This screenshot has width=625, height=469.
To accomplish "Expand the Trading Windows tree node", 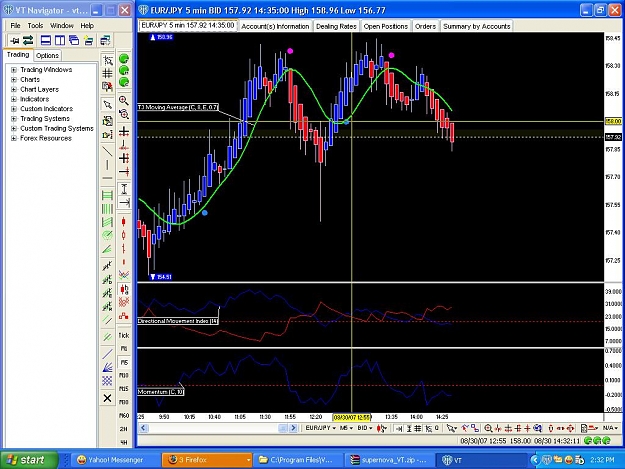I will [x=14, y=70].
